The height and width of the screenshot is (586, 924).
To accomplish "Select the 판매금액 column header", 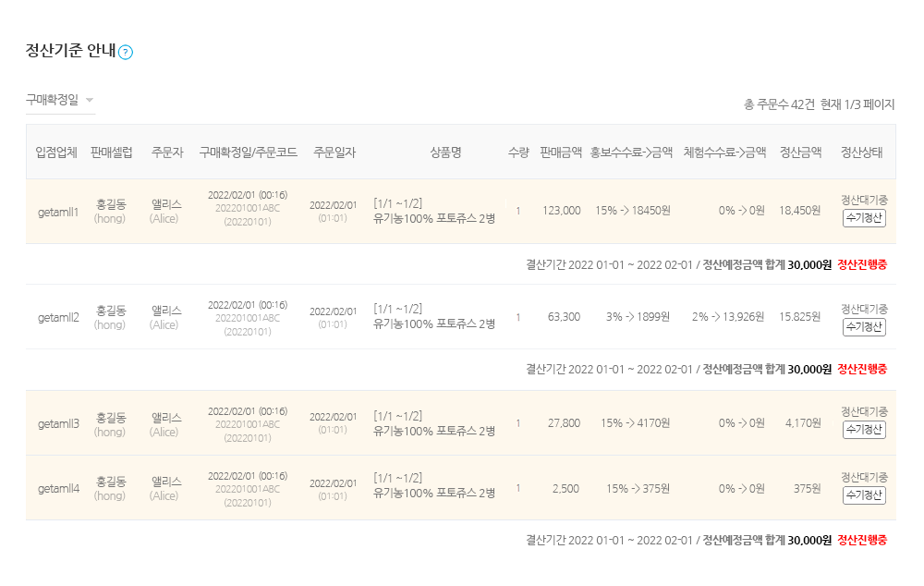I will point(561,153).
